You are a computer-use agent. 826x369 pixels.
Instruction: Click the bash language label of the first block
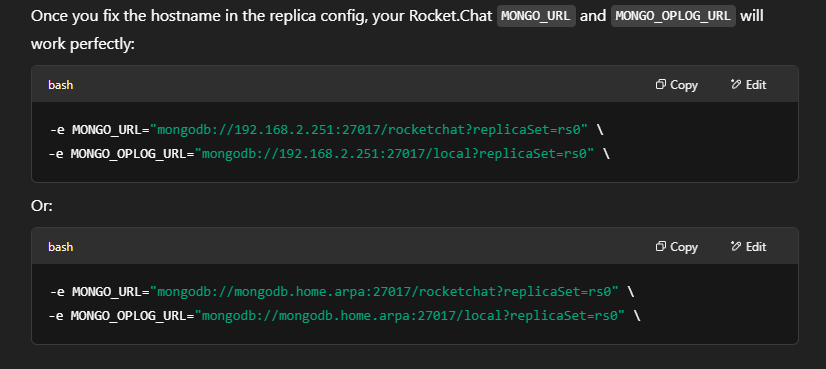[x=61, y=85]
